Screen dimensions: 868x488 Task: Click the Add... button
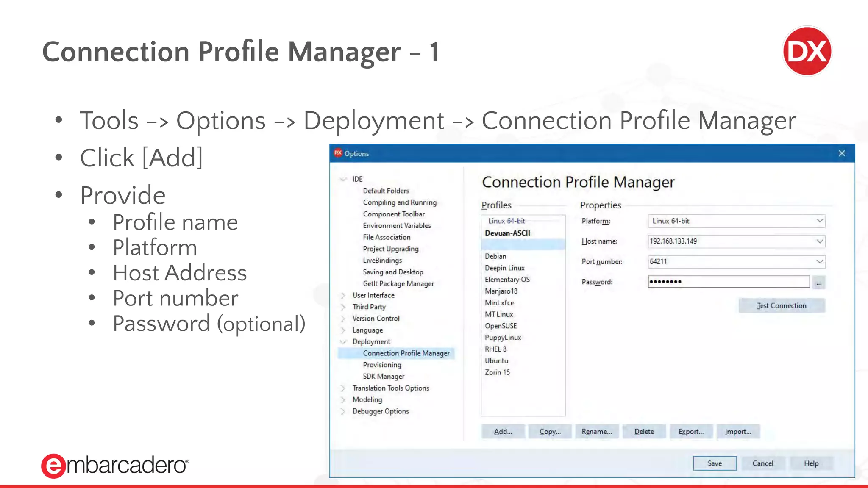[503, 432]
